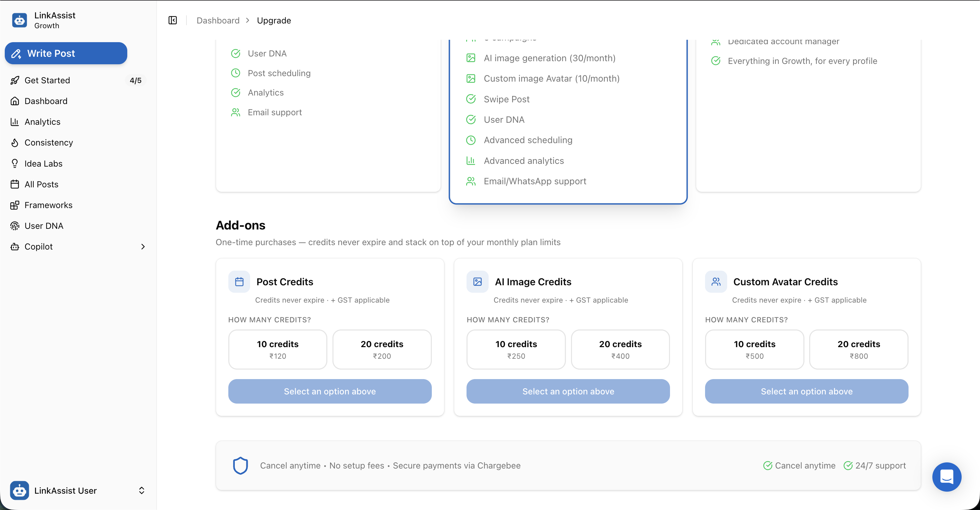
Task: Click the AI Image Credits picture icon
Action: pyautogui.click(x=477, y=282)
